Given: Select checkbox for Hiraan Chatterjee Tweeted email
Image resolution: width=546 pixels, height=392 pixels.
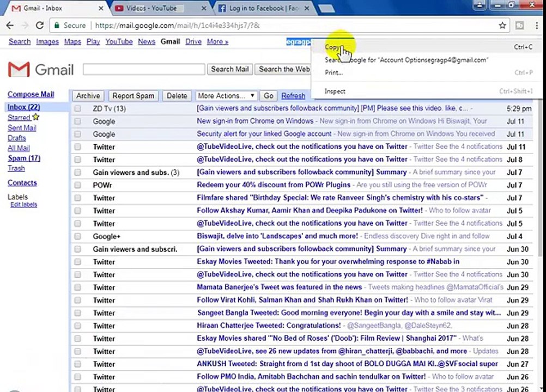Looking at the screenshot, I should (x=78, y=326).
